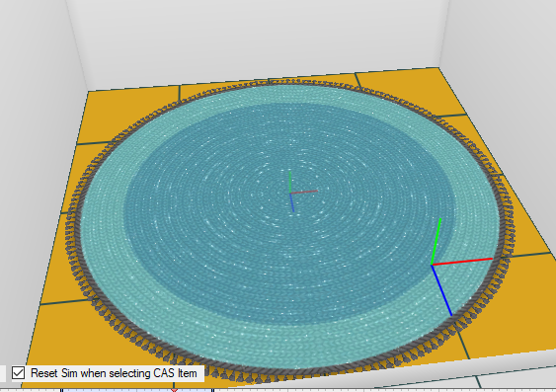The width and height of the screenshot is (556, 392).
Task: Click the small red axis at rug center
Action: coord(304,192)
